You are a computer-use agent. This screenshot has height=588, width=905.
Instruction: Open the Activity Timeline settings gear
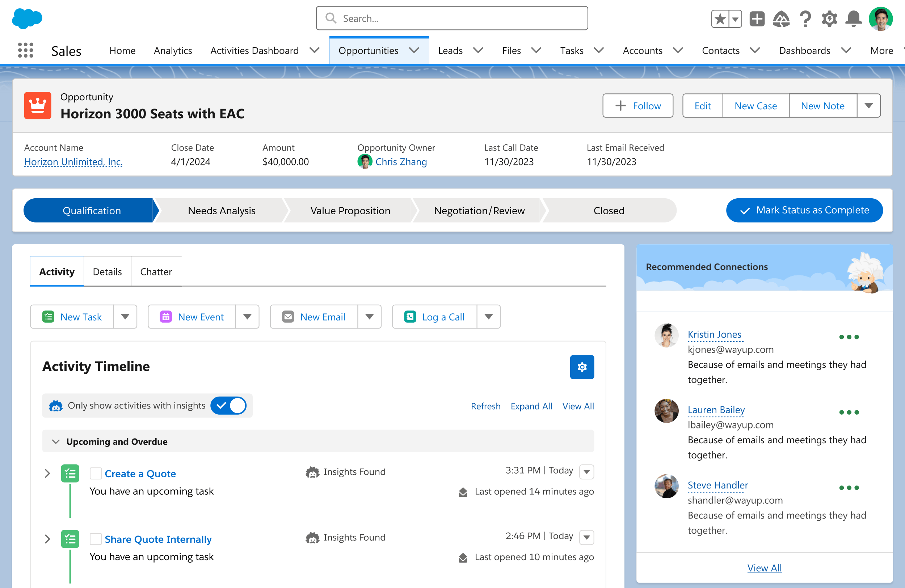click(582, 367)
